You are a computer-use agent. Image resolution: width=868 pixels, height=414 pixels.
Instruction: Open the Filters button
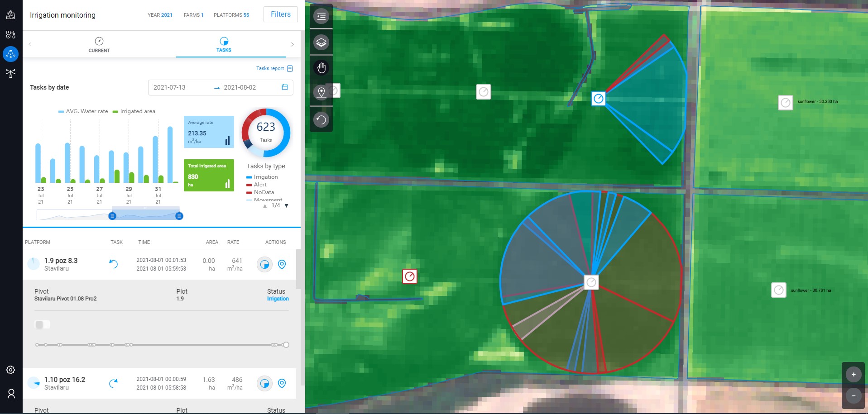click(281, 14)
